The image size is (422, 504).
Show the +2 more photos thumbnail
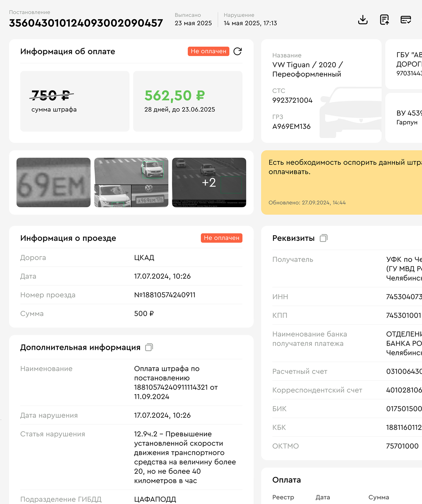(x=209, y=182)
